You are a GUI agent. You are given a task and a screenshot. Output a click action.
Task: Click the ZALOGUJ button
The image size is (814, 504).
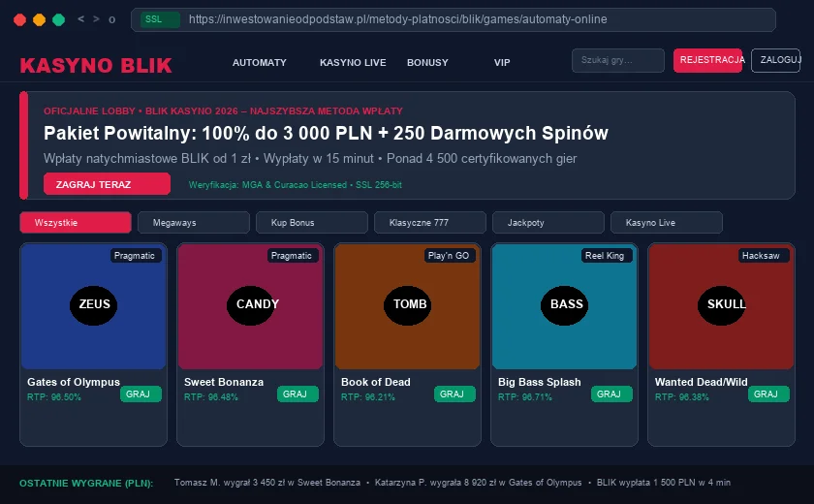click(775, 60)
